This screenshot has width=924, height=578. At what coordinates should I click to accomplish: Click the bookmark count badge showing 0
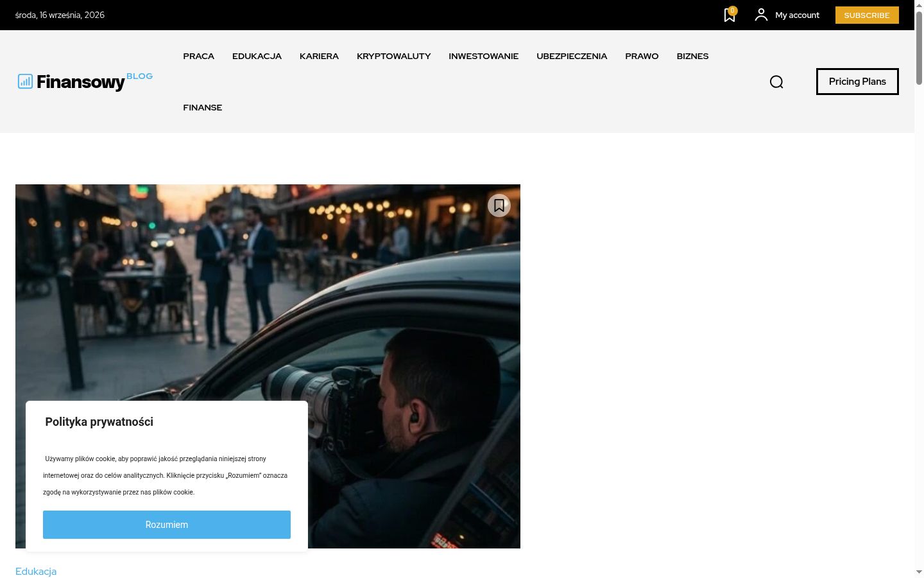(733, 10)
